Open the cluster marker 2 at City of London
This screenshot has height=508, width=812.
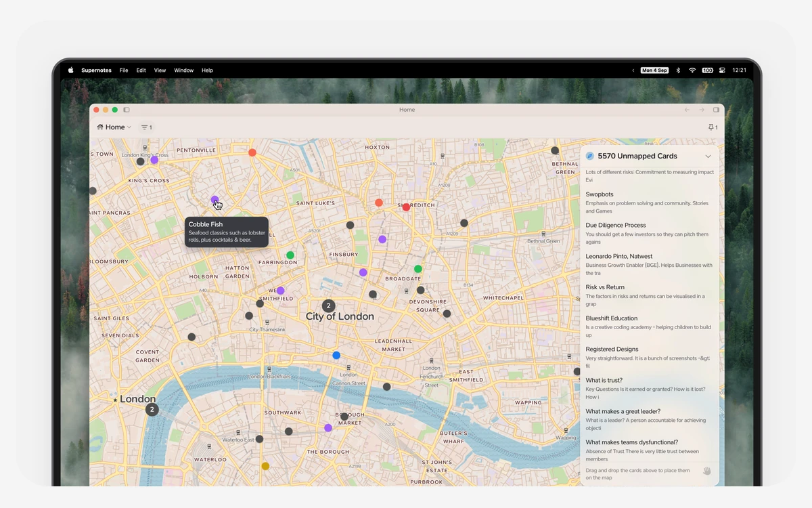point(328,306)
